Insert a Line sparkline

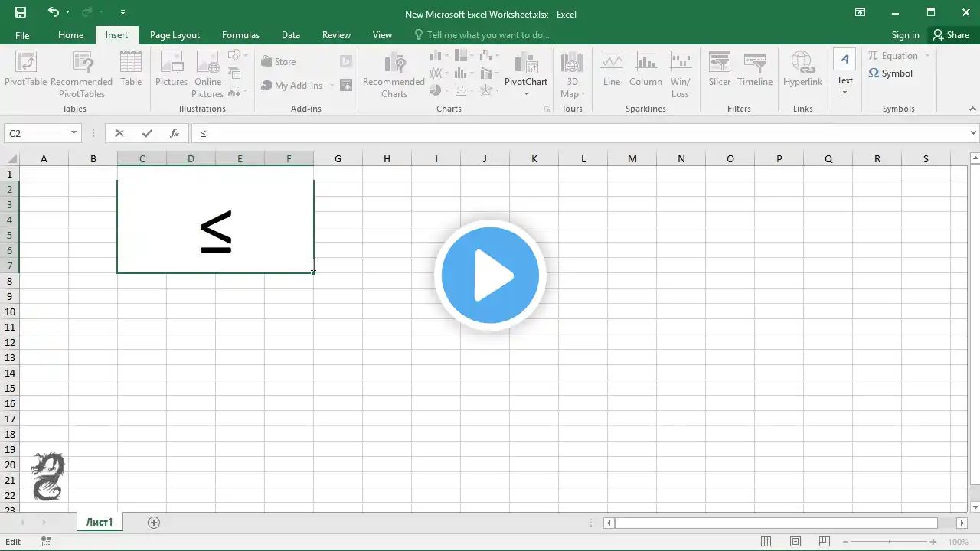[612, 69]
